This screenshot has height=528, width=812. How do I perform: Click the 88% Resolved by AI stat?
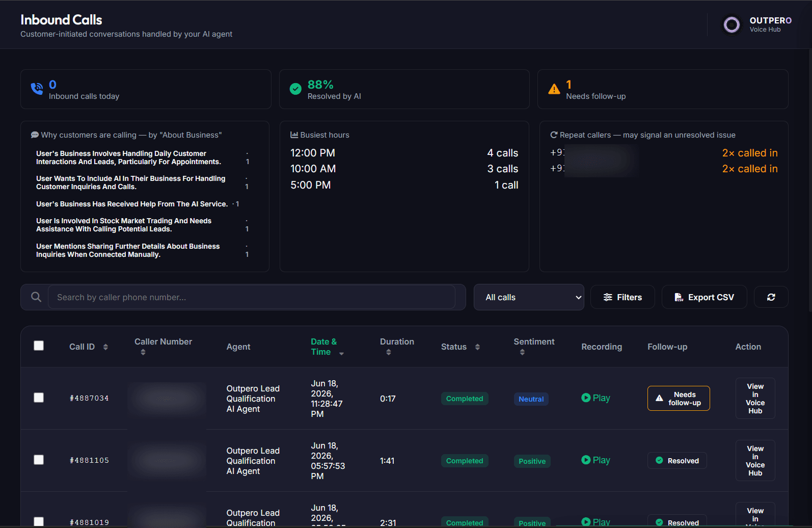click(x=404, y=89)
